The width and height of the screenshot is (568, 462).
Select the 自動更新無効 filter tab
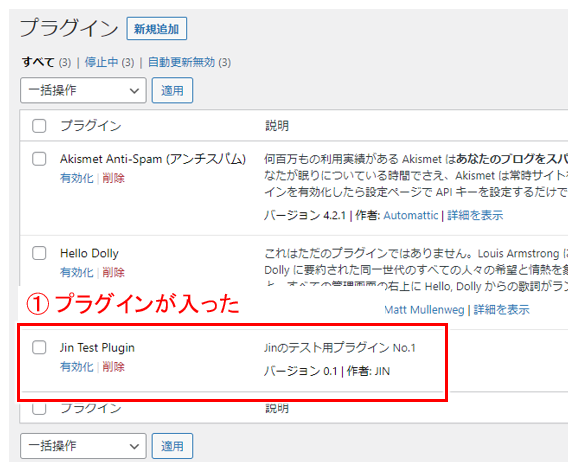(181, 62)
